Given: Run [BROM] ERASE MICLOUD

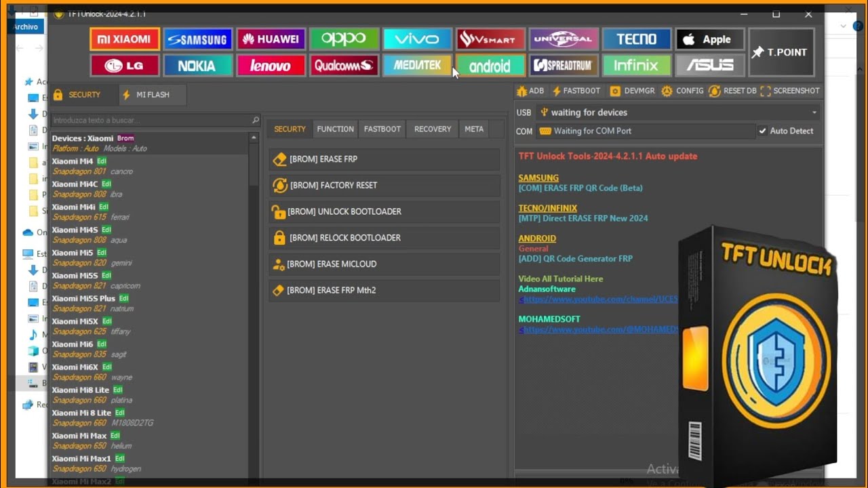Looking at the screenshot, I should pyautogui.click(x=384, y=264).
